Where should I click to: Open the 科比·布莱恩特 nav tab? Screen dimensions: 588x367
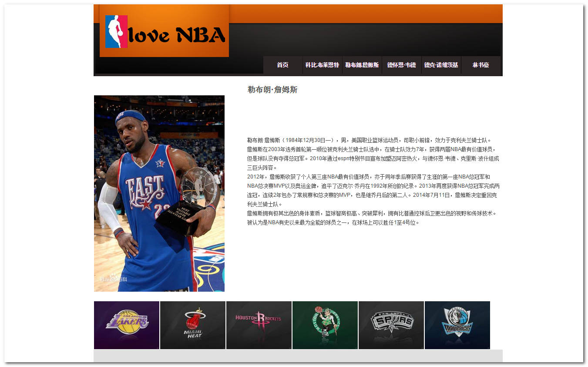click(x=323, y=65)
